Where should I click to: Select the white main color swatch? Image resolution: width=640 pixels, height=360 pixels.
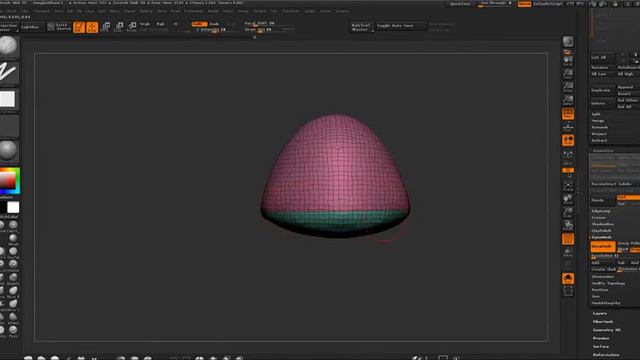[13, 207]
